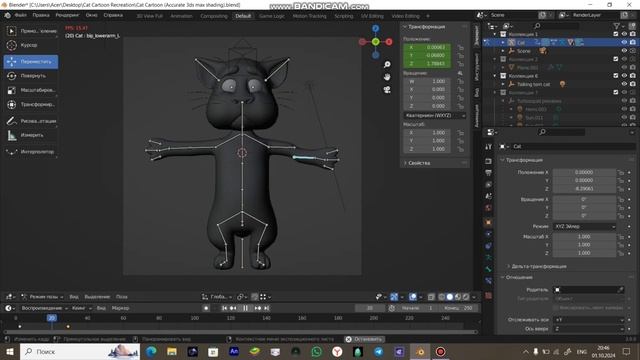Select solid viewport shading mode
Screen dimensions: 640x360
[449, 297]
